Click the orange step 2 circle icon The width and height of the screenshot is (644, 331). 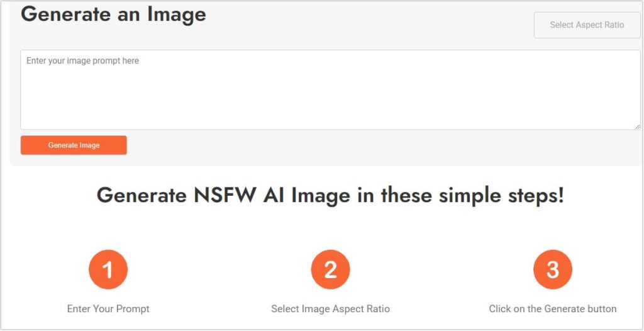[x=330, y=270]
